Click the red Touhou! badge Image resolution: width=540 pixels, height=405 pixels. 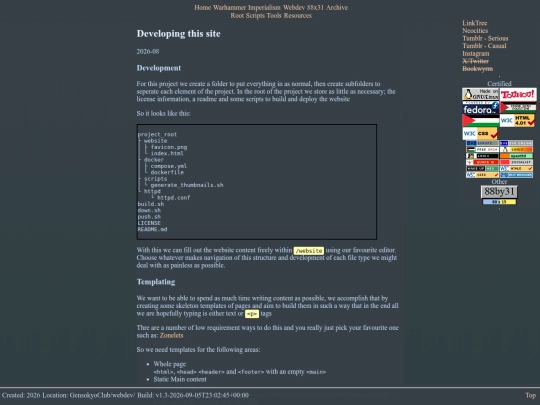pos(518,94)
